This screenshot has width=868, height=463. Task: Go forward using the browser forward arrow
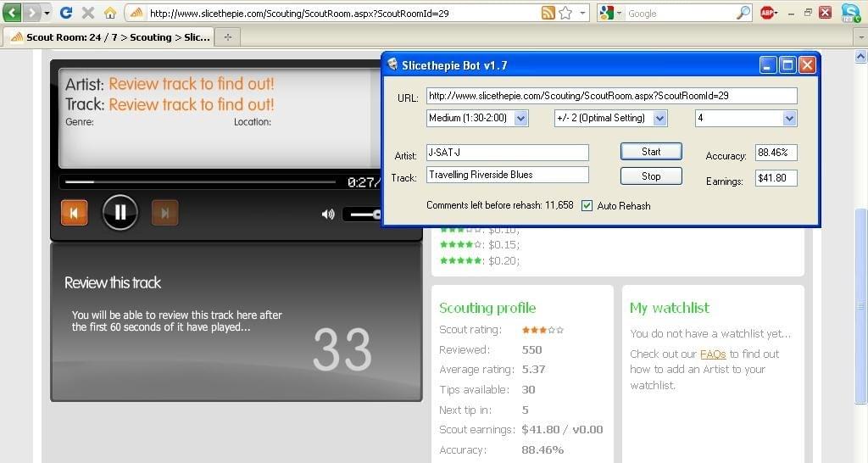pos(32,12)
